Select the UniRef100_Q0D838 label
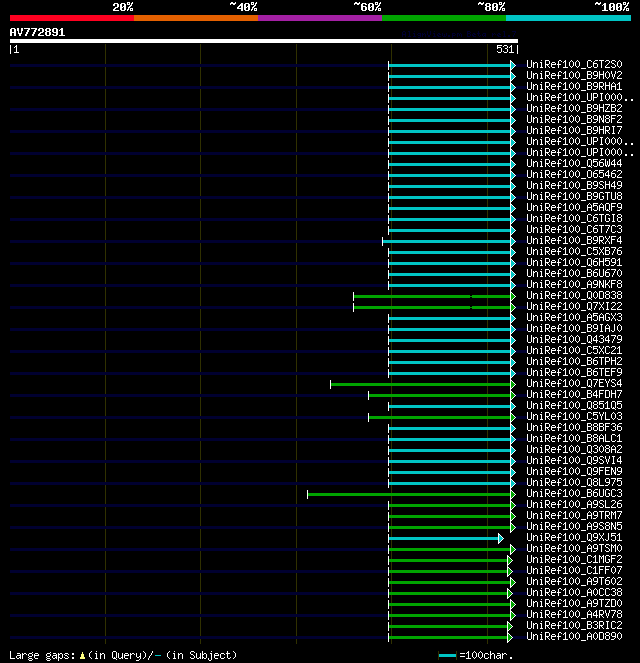 (x=574, y=295)
